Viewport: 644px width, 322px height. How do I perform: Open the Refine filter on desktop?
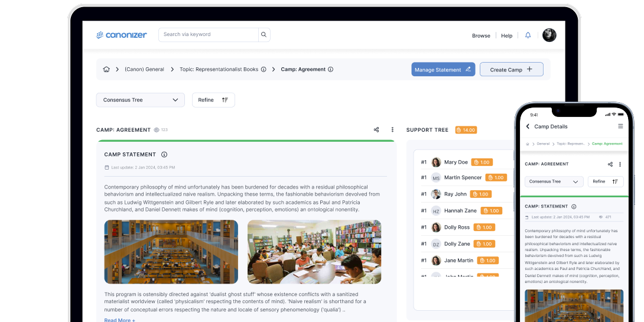(x=213, y=100)
